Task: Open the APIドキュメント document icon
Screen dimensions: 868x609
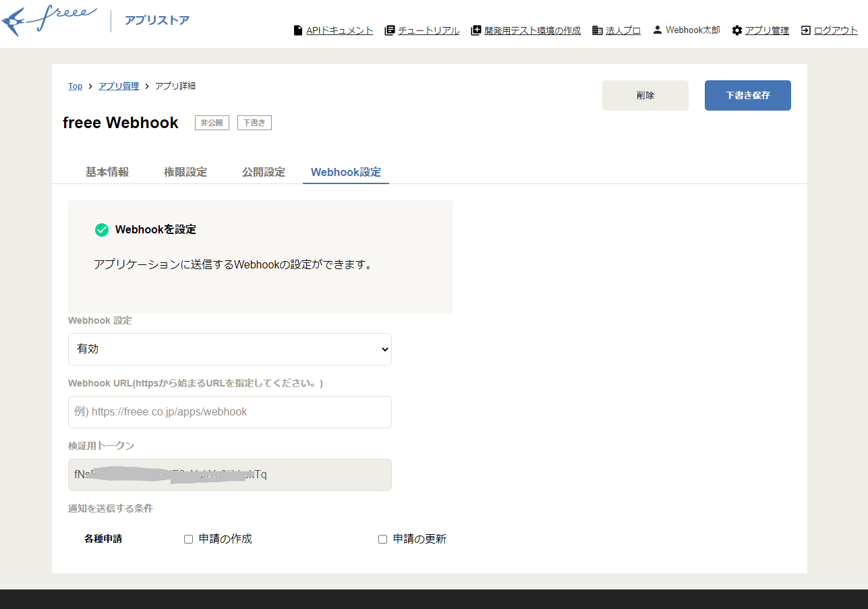Action: click(x=297, y=30)
